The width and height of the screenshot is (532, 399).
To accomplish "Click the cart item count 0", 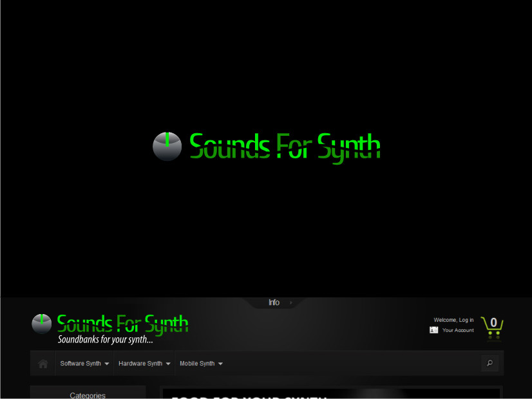I will pos(493,322).
